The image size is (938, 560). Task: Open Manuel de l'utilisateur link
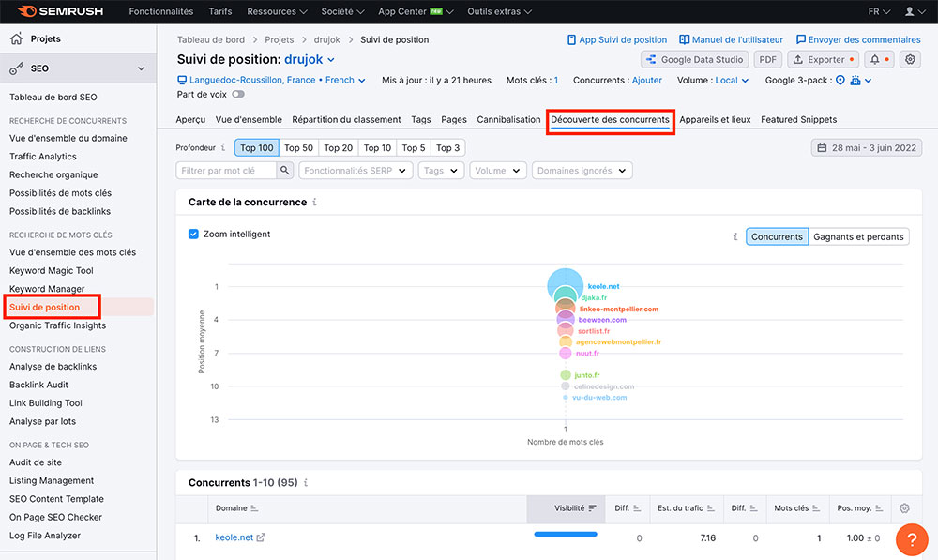tap(731, 39)
